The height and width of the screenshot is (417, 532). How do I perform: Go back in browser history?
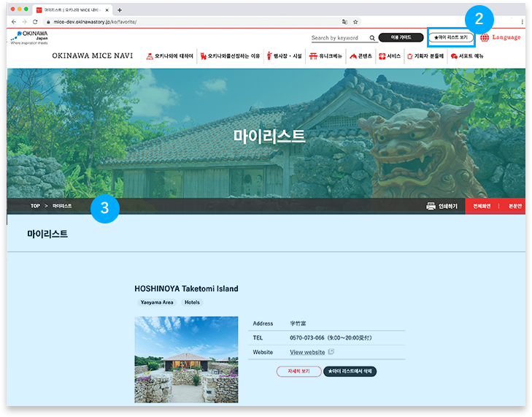point(14,22)
